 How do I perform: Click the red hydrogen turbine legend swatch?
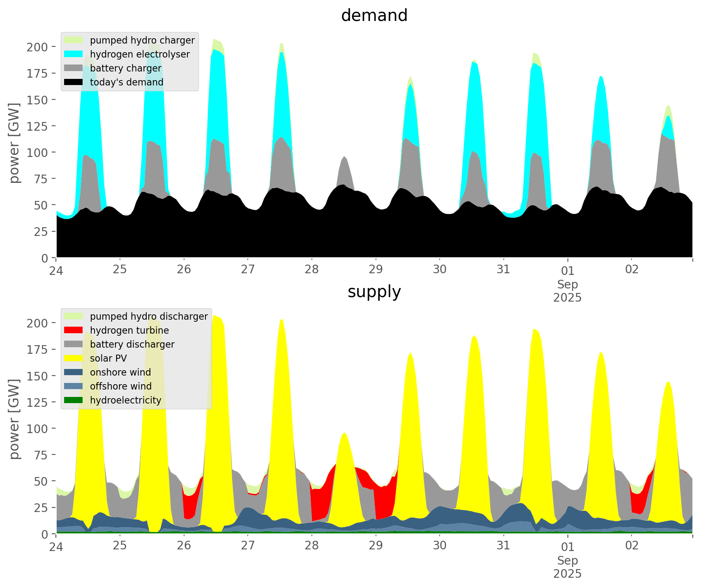pyautogui.click(x=74, y=330)
